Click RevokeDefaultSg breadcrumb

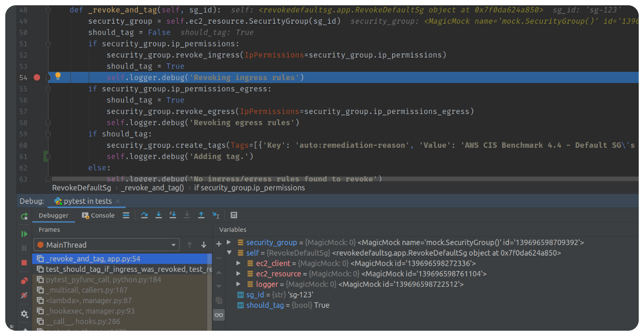click(81, 188)
